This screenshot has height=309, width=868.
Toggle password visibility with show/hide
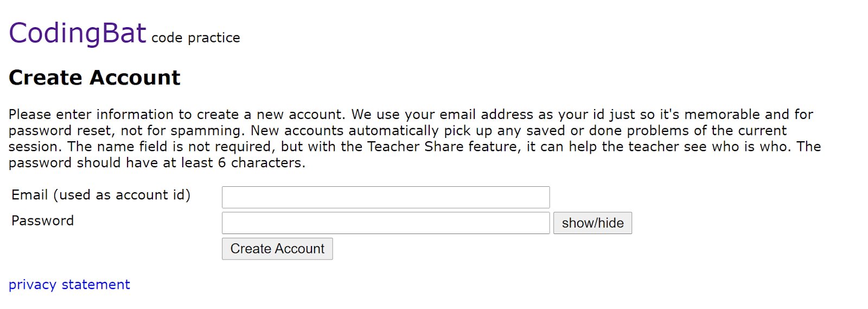pyautogui.click(x=592, y=223)
